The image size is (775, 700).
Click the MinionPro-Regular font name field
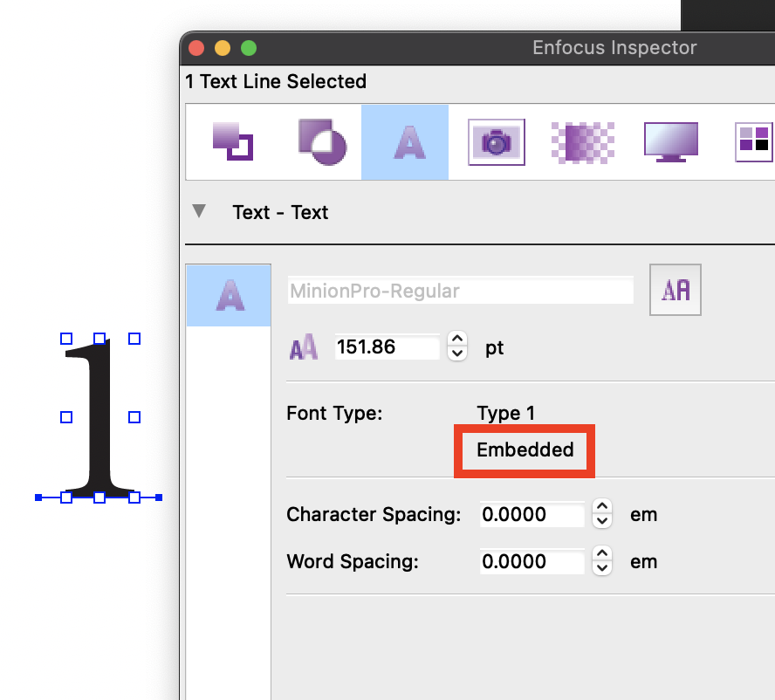(x=460, y=290)
